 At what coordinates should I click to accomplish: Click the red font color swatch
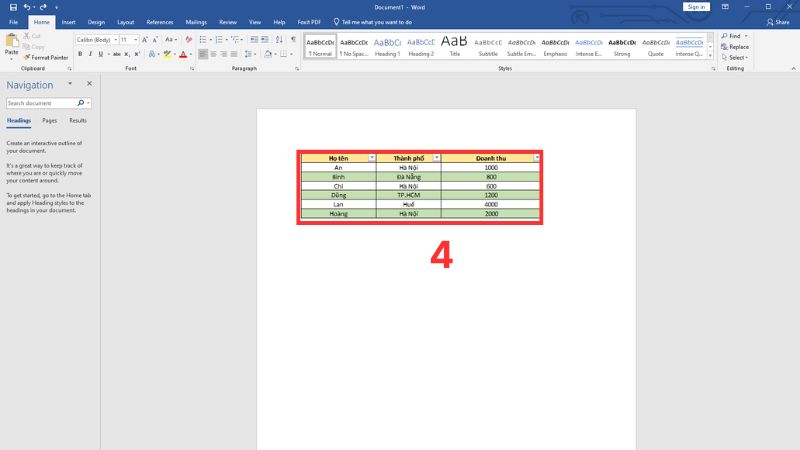tap(183, 54)
